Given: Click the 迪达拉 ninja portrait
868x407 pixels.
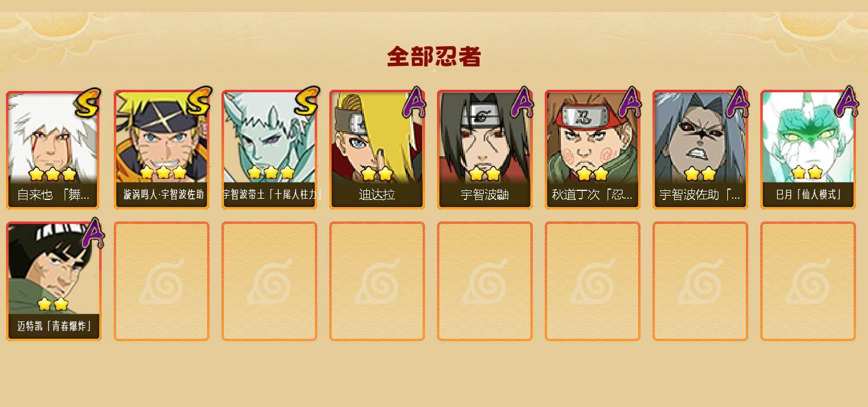Looking at the screenshot, I should pos(377,150).
